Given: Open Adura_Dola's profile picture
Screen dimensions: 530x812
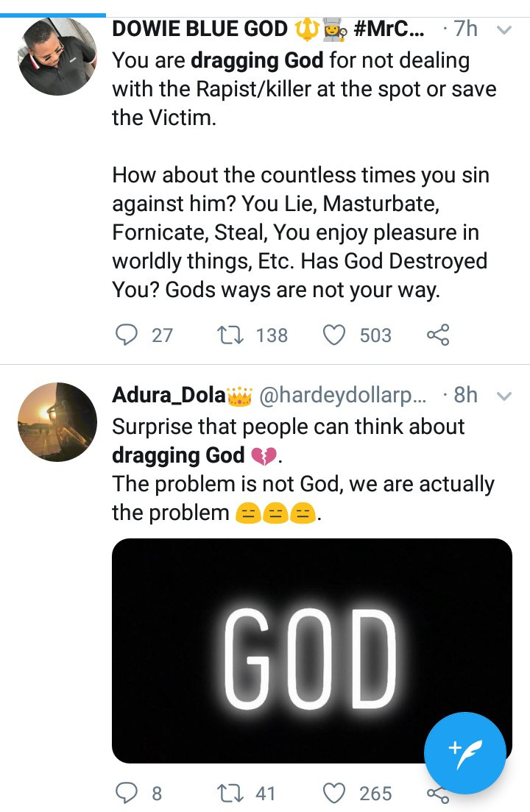Looking at the screenshot, I should (57, 422).
